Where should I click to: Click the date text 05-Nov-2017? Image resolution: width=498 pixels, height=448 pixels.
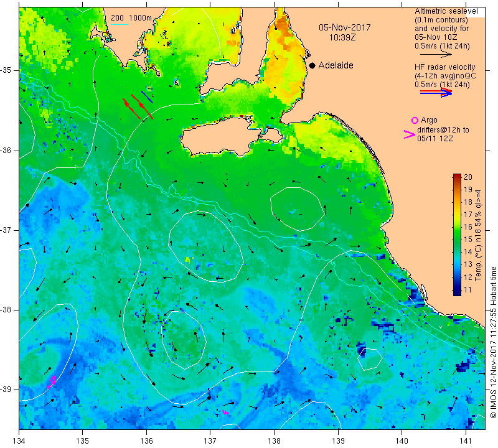click(x=345, y=27)
